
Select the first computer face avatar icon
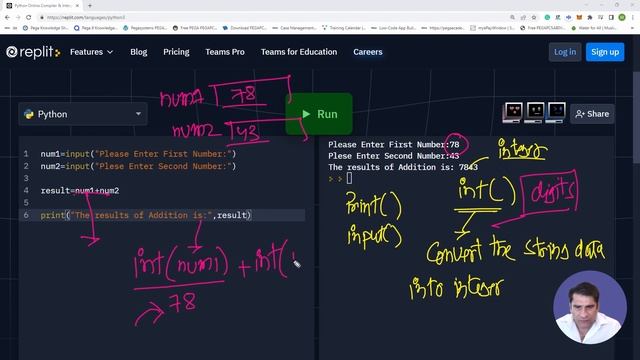point(513,112)
